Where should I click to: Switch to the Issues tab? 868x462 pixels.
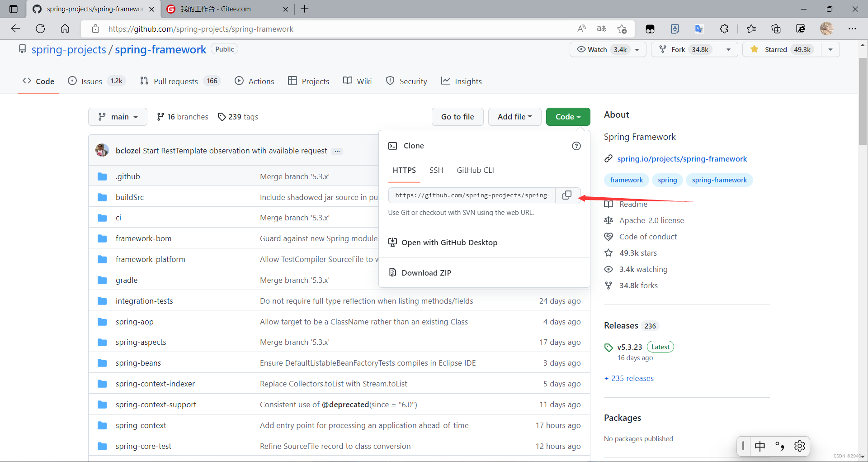tap(96, 81)
